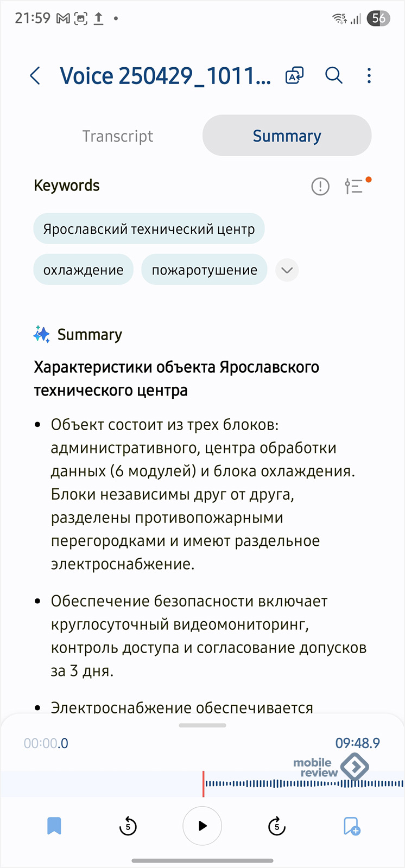Tap the player panel drag handle
The width and height of the screenshot is (405, 868).
[202, 725]
